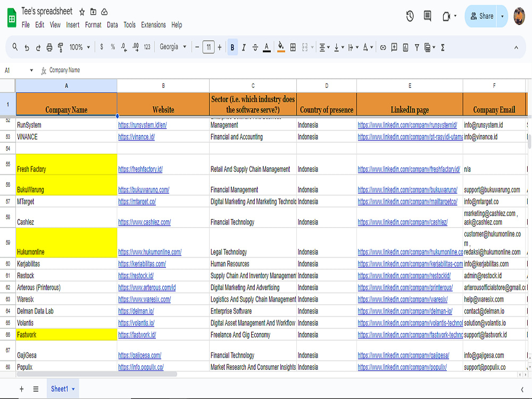Click the horizontal scrollbar thumb
532x399 pixels.
click(x=97, y=374)
